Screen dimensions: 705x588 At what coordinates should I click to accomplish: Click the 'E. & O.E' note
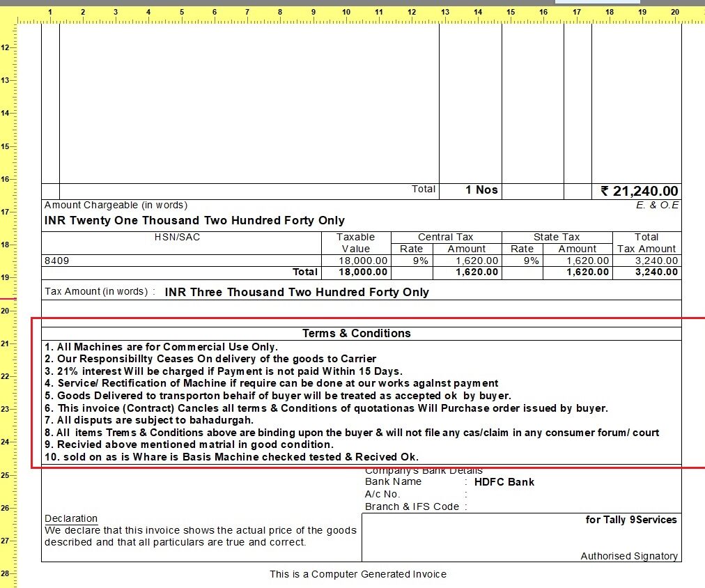click(657, 205)
